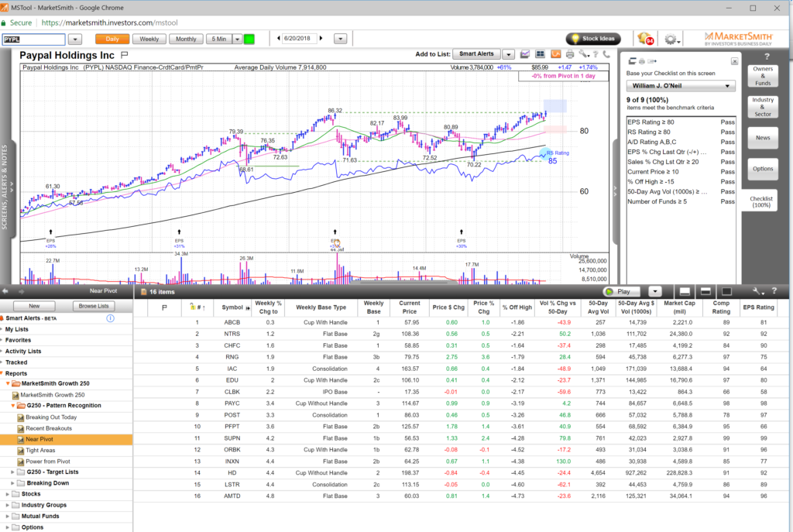Close the checklist panel
The width and height of the screenshot is (793, 532).
pyautogui.click(x=734, y=61)
